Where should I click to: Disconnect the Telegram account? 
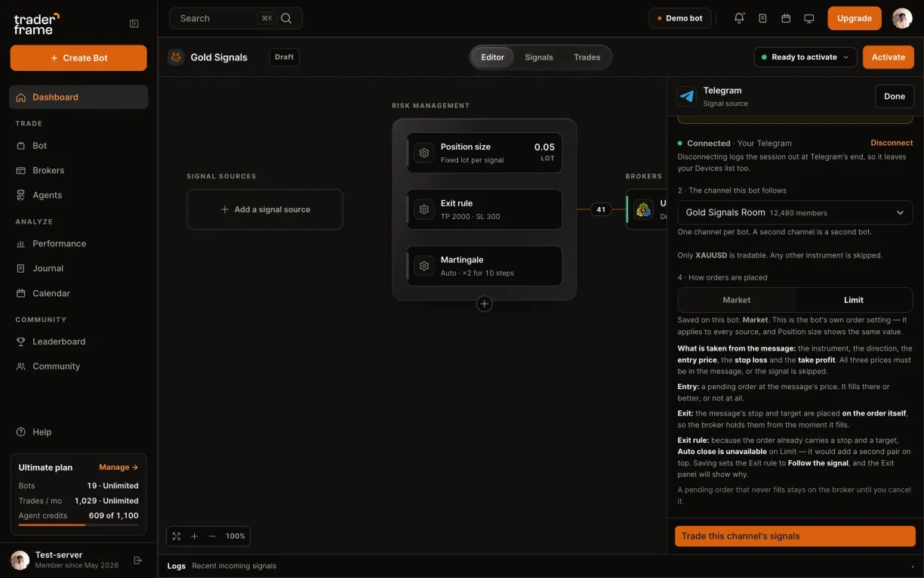point(892,143)
